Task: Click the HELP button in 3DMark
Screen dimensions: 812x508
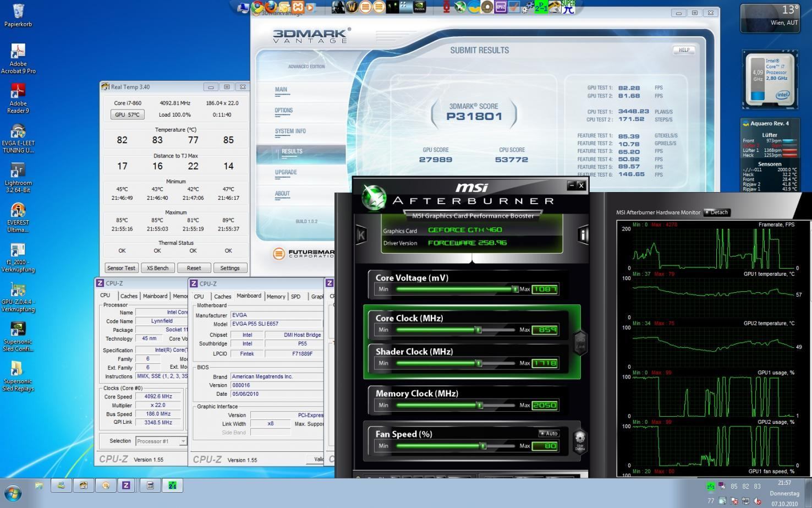Action: [684, 50]
